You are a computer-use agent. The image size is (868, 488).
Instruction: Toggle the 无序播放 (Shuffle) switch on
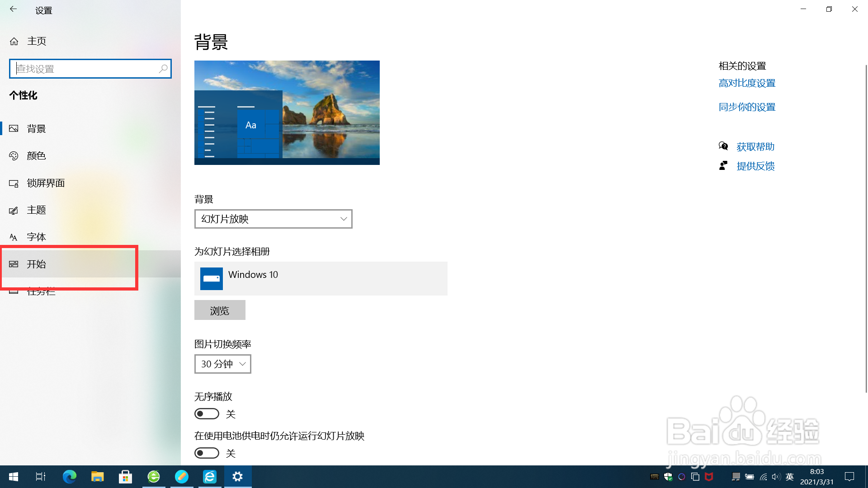click(x=206, y=413)
